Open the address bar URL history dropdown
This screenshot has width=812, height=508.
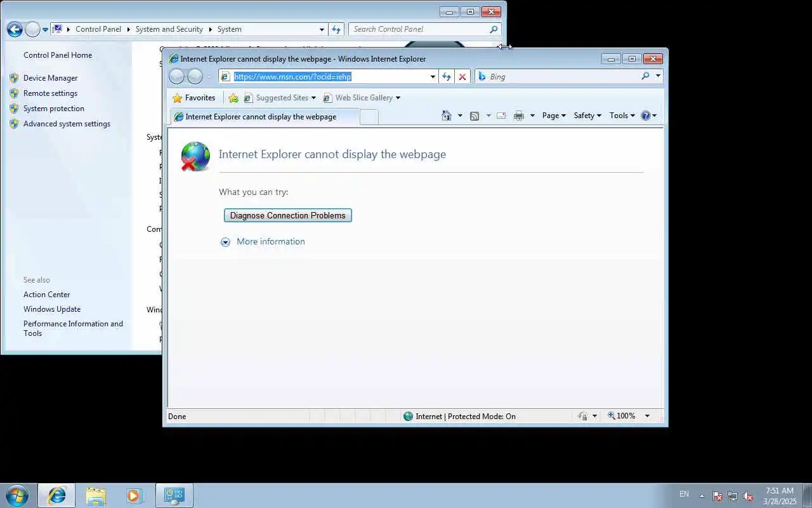[433, 77]
